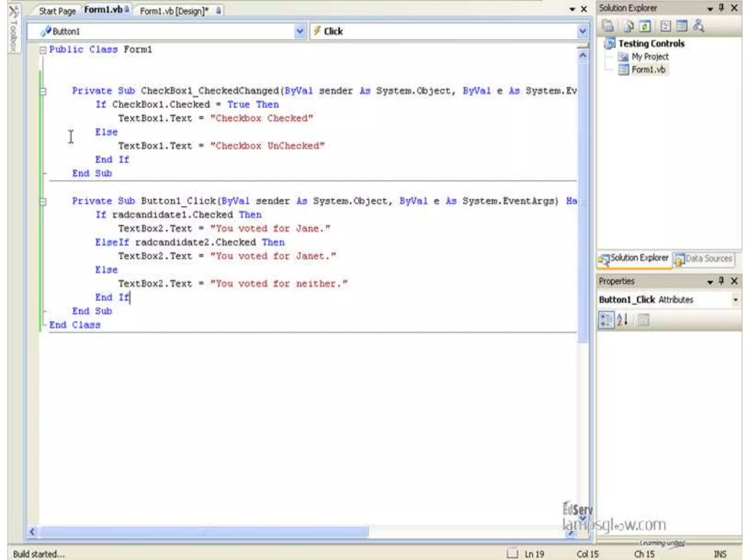Click Show All Files icon in Solution Explorer
Screen dimensions: 747x560
click(628, 26)
